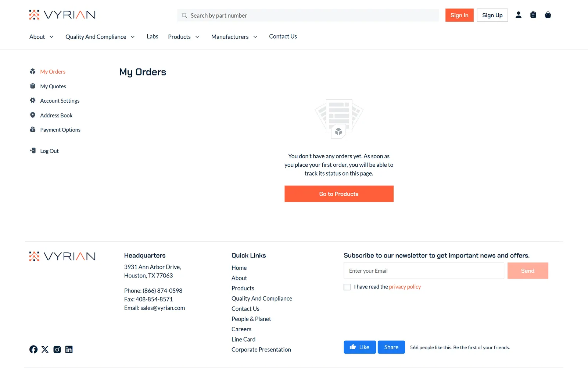Focus the Enter your Email field
Viewport: 588px width, 368px height.
tap(424, 271)
